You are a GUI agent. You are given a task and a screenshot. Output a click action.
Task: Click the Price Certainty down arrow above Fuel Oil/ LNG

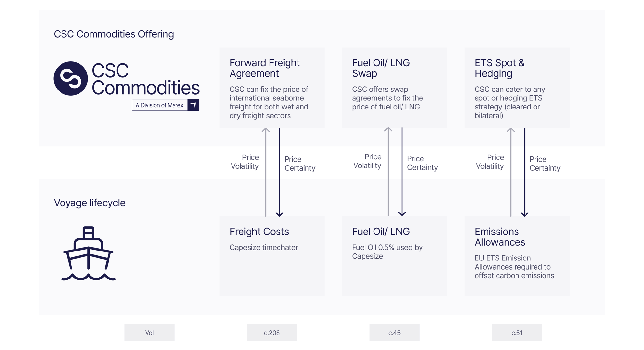pos(402,172)
